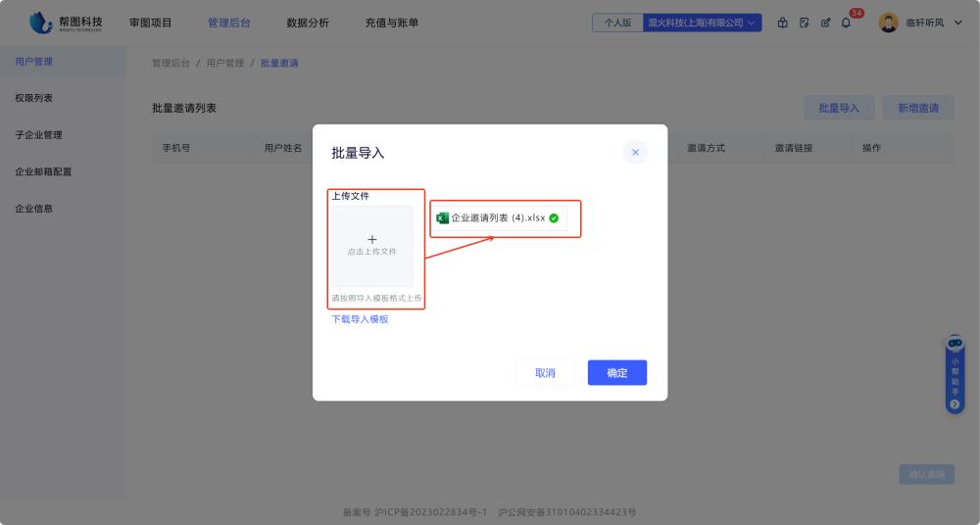
Task: Click the 帮图科技 logo
Action: pos(66,22)
